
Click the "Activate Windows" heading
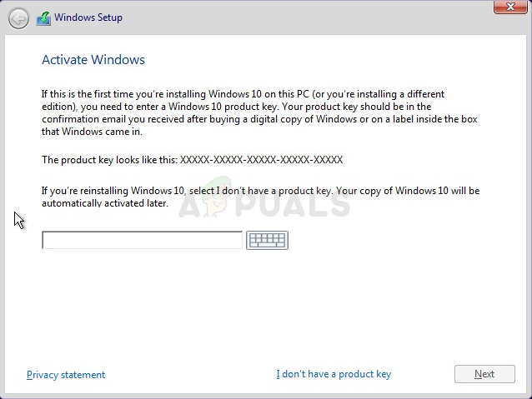pos(93,60)
